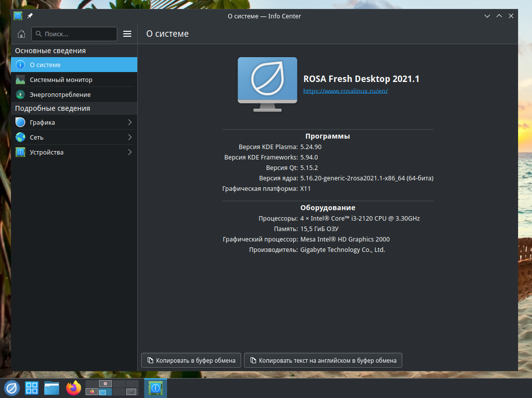Image resolution: width=532 pixels, height=398 pixels.
Task: Open Системный монитор in the sidebar
Action: point(74,80)
